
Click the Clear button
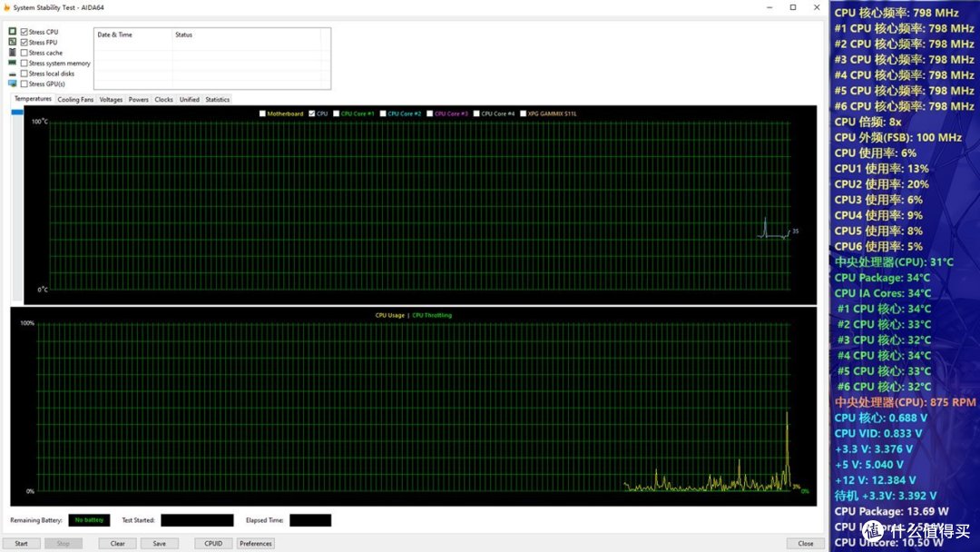pos(117,543)
